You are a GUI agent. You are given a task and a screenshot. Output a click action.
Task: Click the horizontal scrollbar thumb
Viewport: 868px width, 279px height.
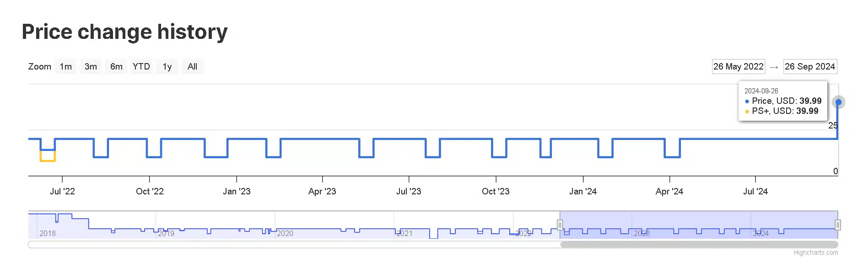[x=699, y=245]
